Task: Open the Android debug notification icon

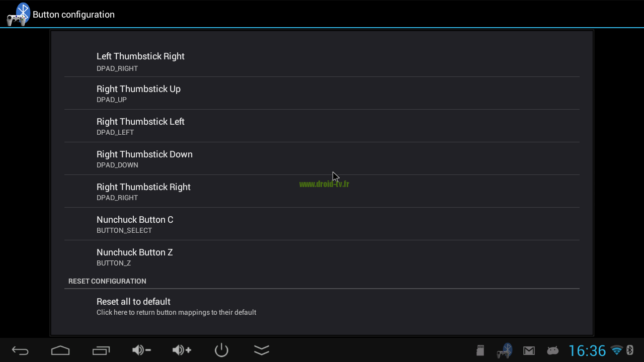Action: click(553, 350)
